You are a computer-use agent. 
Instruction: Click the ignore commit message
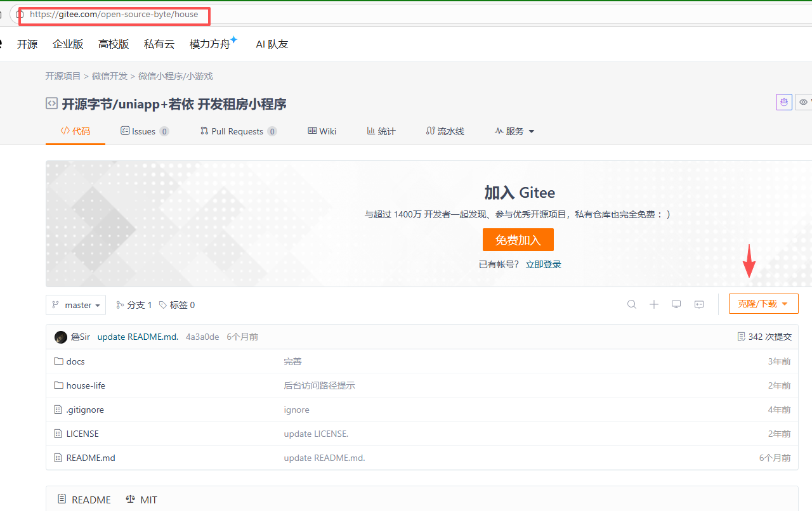point(296,410)
